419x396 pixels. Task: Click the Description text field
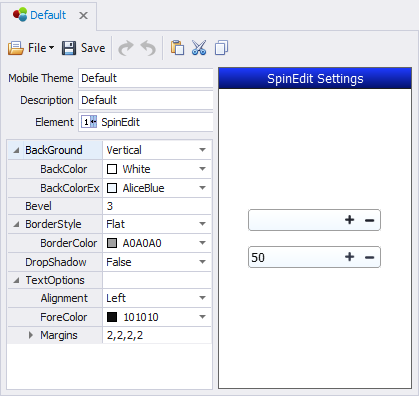[146, 100]
